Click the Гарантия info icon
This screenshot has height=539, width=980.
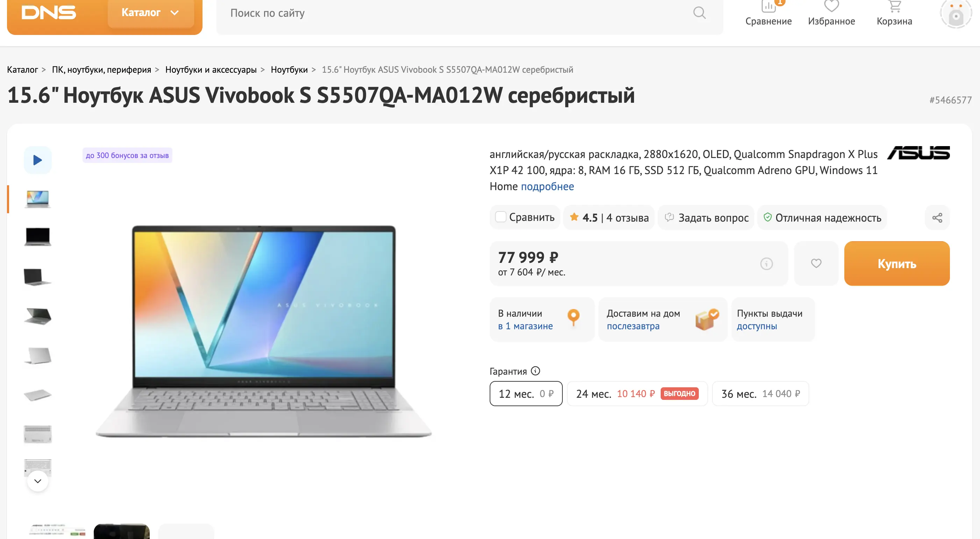[x=535, y=371]
